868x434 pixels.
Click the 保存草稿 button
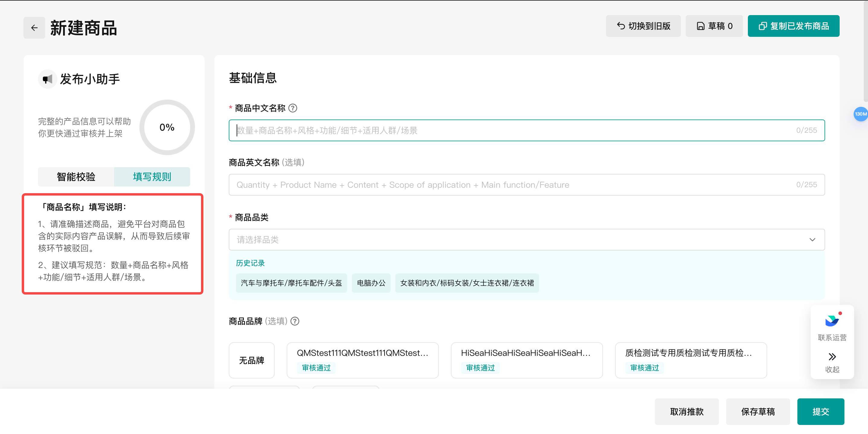pos(758,412)
